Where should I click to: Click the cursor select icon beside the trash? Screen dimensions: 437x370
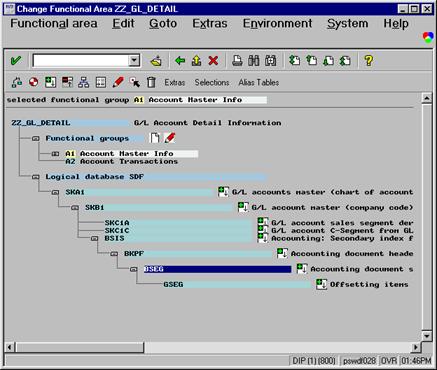(135, 82)
